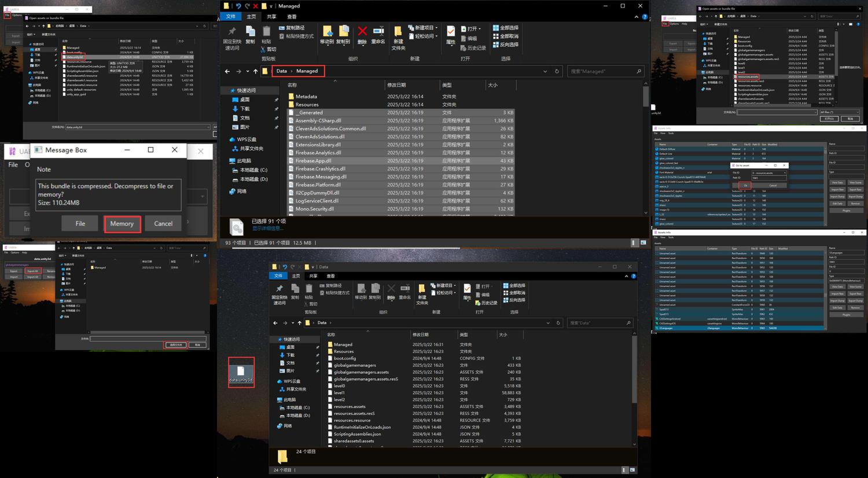The image size is (868, 478).
Task: Click the 属性 Properties icon in Data window ribbon
Action: click(467, 291)
